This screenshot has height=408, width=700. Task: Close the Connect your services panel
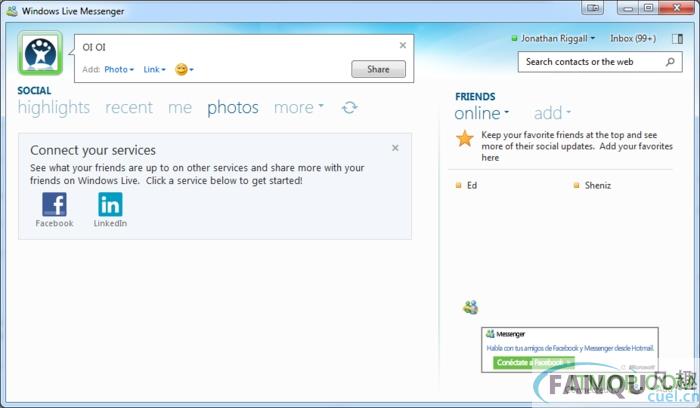coord(395,148)
